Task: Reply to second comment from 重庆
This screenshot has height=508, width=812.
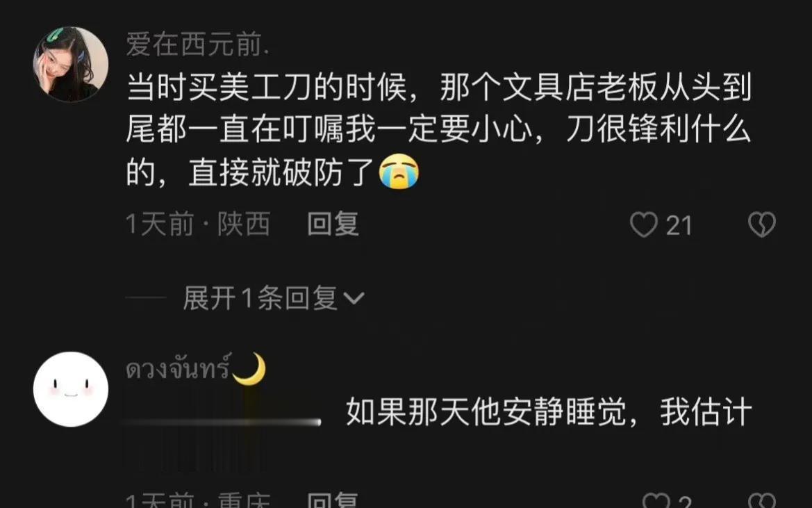Action: pyautogui.click(x=333, y=500)
